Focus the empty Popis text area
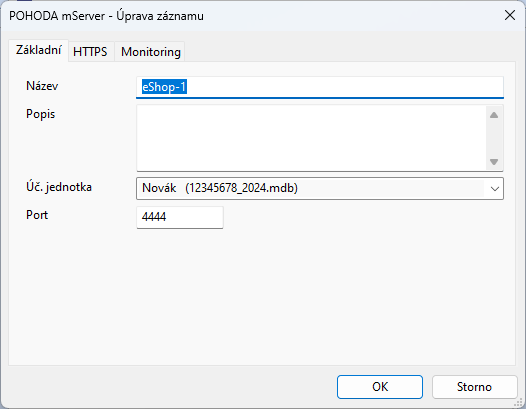This screenshot has height=409, width=526. point(311,138)
